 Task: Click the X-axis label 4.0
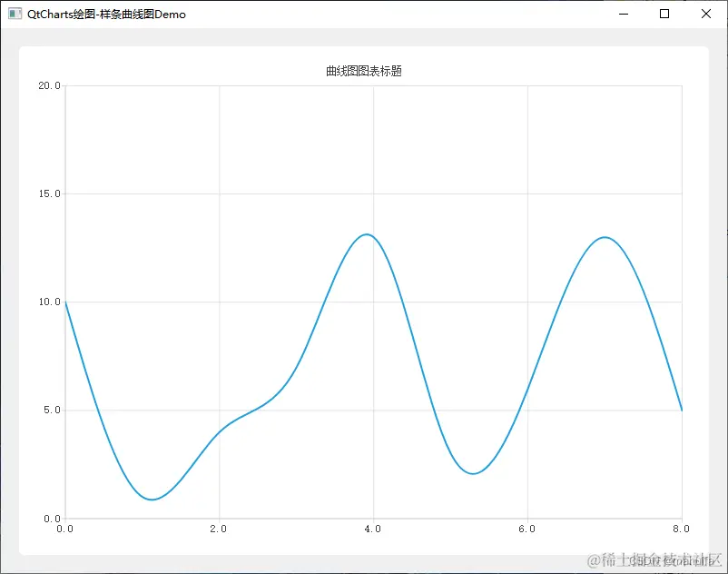[372, 529]
